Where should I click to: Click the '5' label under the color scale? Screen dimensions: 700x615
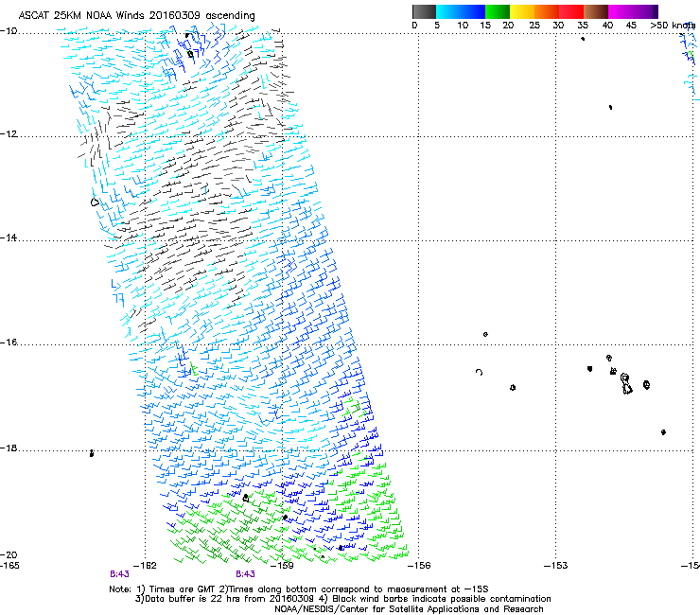click(x=437, y=26)
